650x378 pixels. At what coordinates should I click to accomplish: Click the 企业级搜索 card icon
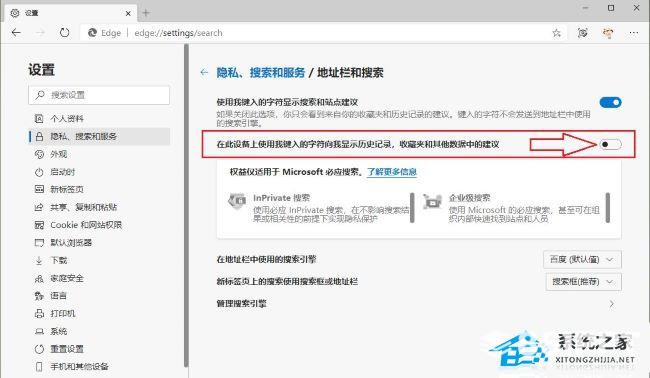pyautogui.click(x=432, y=201)
